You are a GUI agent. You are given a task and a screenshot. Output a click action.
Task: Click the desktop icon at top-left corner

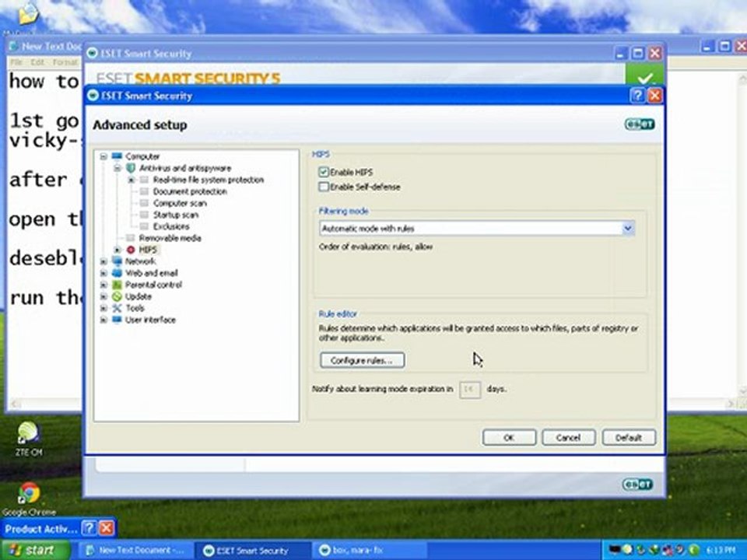(x=26, y=16)
